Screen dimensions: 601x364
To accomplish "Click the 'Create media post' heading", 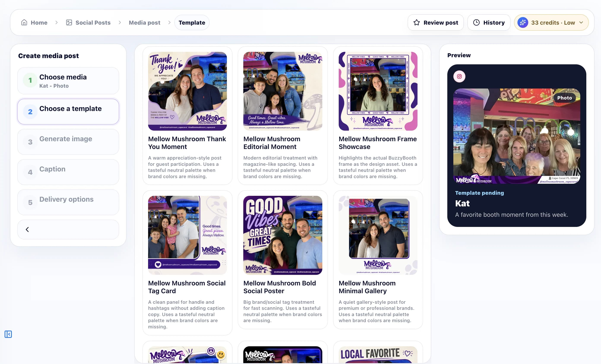I will point(48,56).
